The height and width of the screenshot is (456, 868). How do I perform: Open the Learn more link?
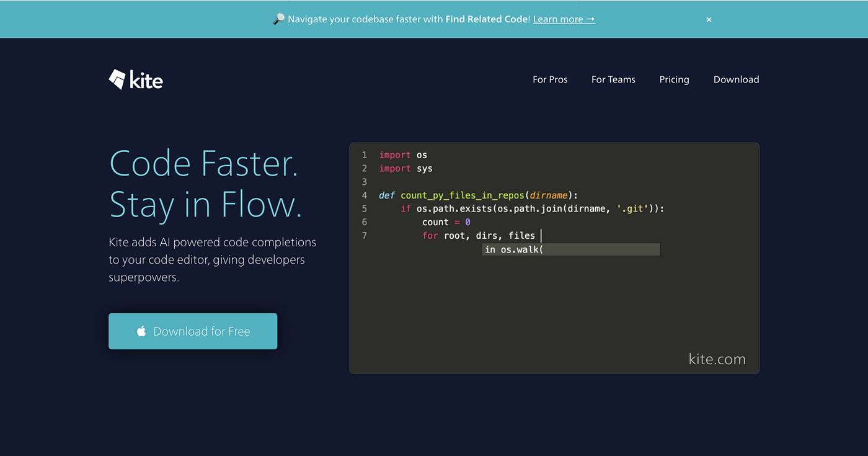[563, 19]
